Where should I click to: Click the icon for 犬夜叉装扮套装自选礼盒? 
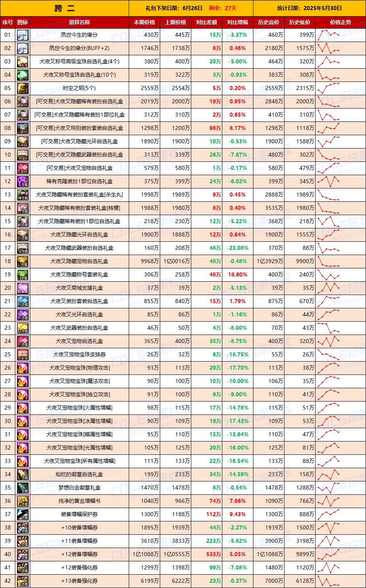23,301
